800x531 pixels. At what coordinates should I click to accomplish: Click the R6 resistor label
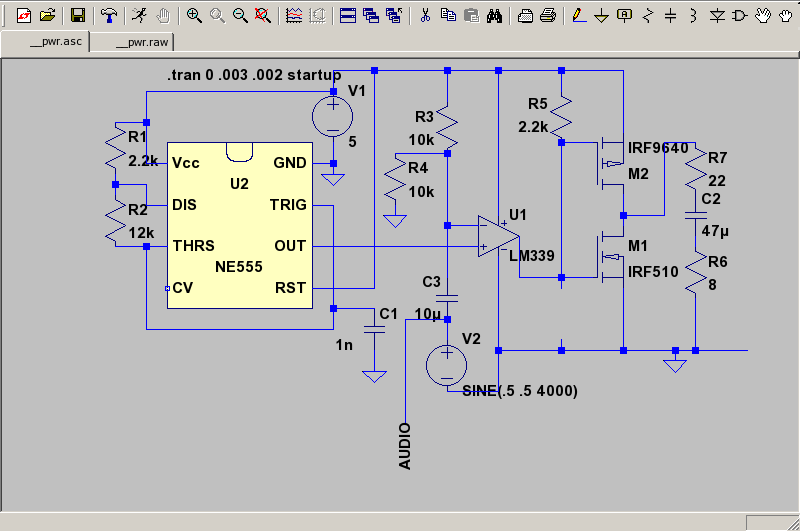717,262
